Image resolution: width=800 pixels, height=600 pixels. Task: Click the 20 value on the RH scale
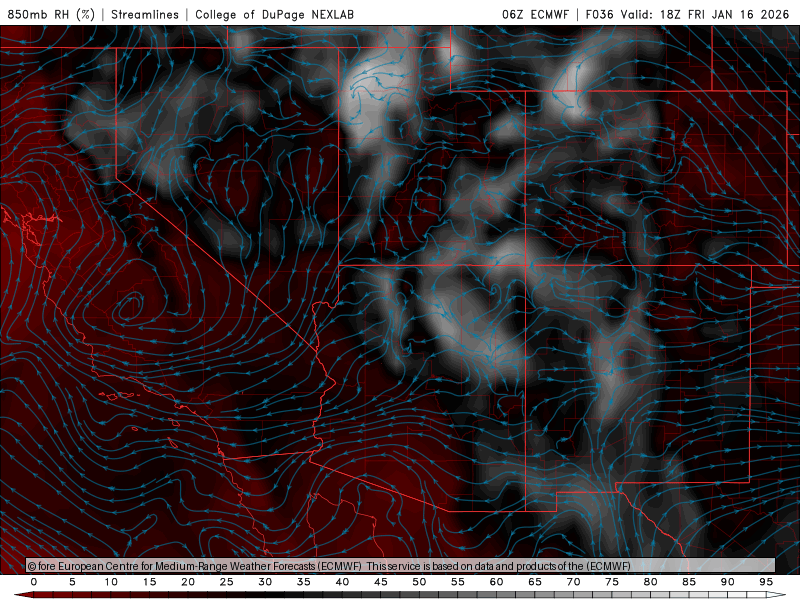(x=188, y=582)
